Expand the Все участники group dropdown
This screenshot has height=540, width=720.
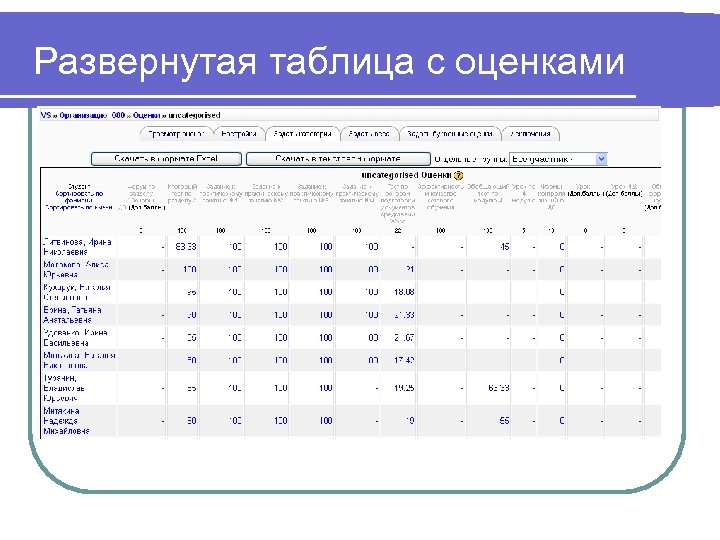(x=558, y=159)
